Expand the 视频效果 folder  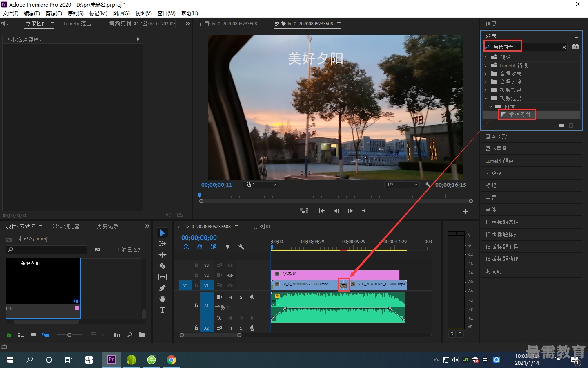[x=486, y=90]
